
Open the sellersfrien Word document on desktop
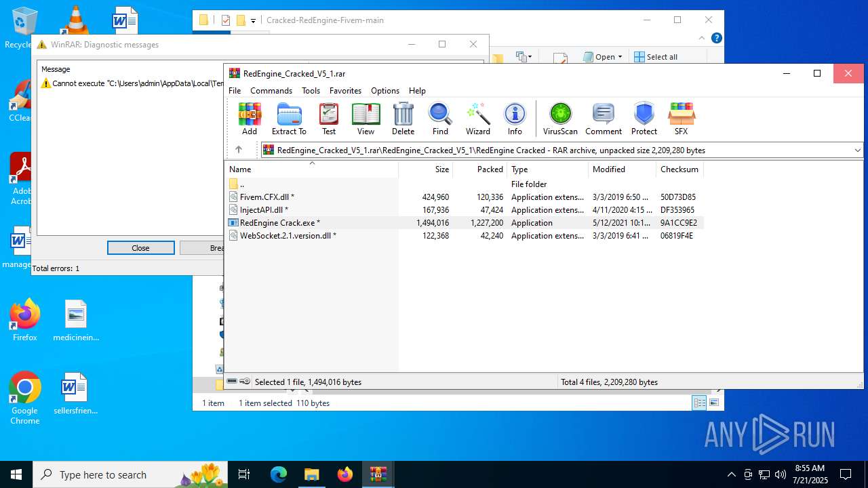pyautogui.click(x=75, y=394)
